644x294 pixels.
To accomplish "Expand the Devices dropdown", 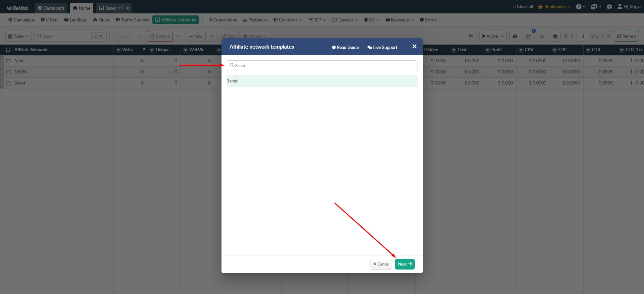I will click(345, 20).
